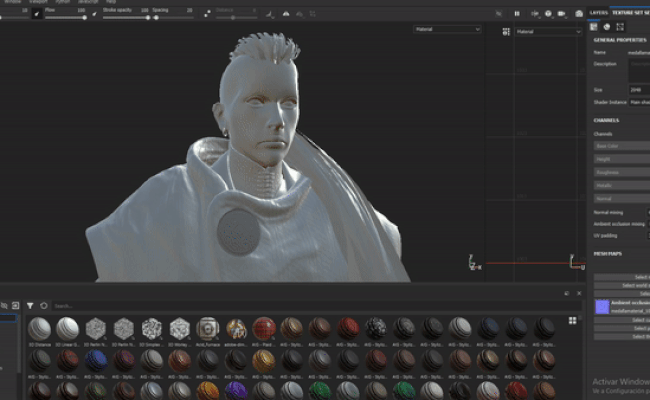
Task: Click the texture set Name field
Action: coord(639,53)
